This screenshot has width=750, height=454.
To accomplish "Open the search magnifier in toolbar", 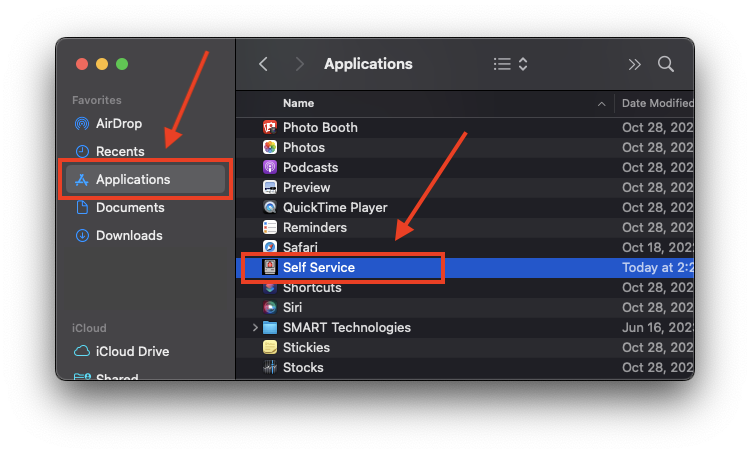I will click(666, 64).
